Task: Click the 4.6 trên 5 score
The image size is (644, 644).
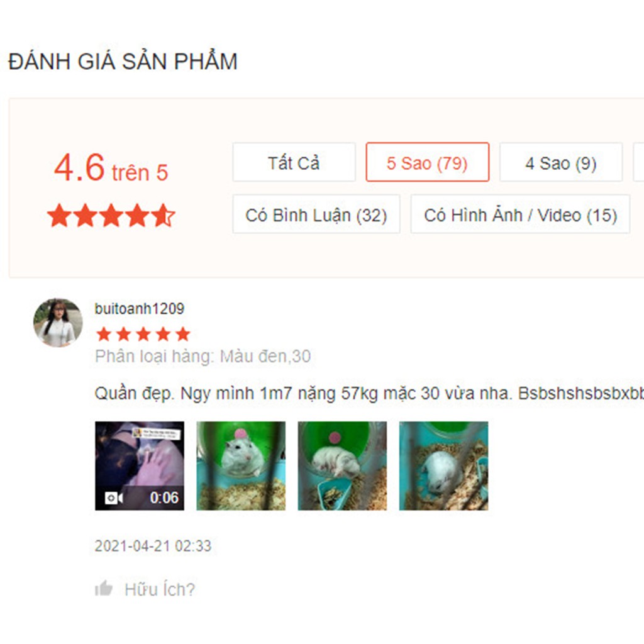Action: coord(111,167)
